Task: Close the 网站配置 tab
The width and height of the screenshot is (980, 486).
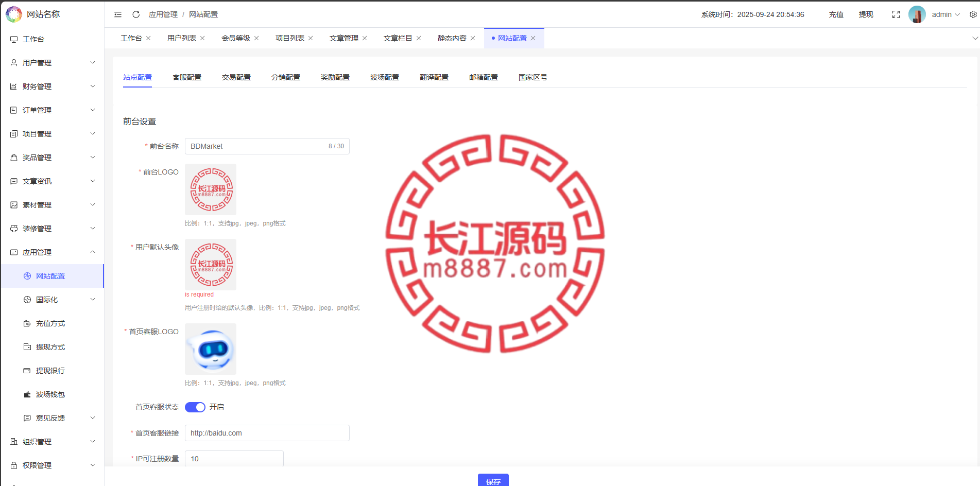Action: click(x=533, y=38)
